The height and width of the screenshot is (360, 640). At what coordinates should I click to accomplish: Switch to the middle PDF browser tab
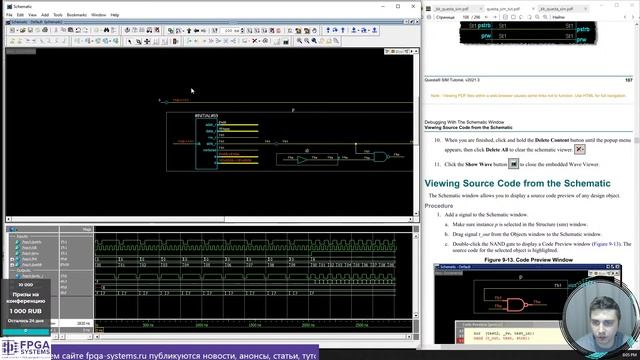pyautogui.click(x=509, y=8)
